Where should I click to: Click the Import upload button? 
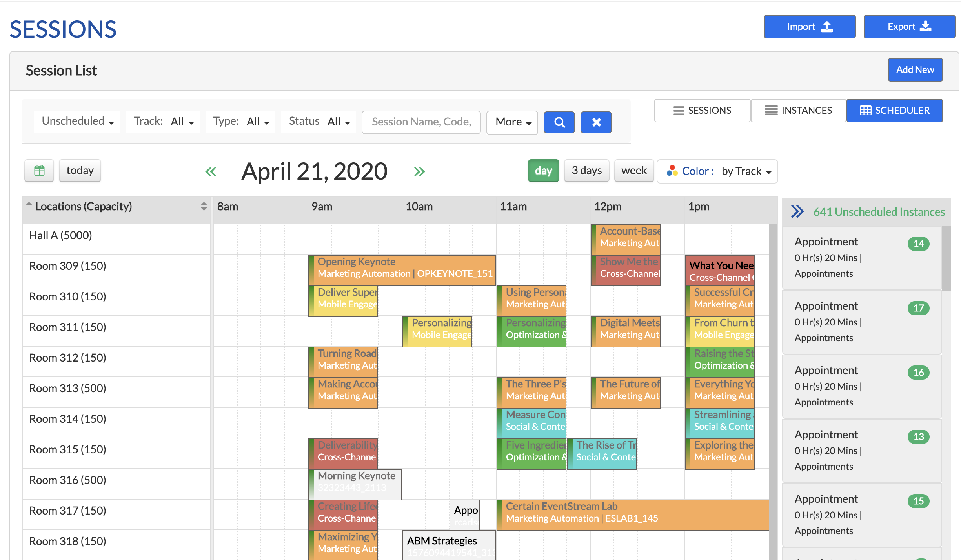tap(810, 27)
